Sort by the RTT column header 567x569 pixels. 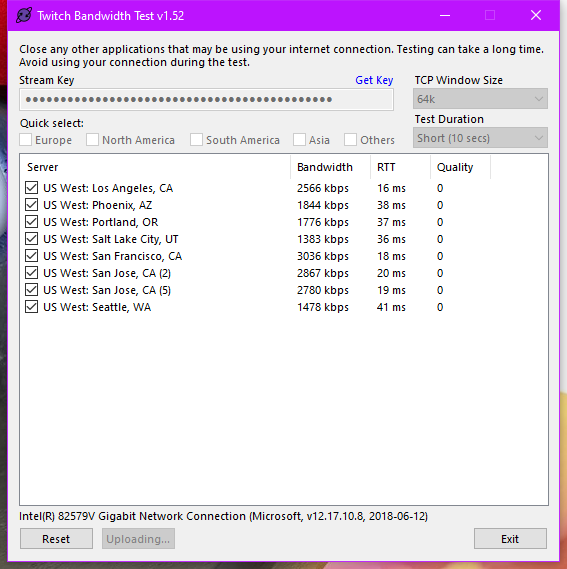pos(400,167)
